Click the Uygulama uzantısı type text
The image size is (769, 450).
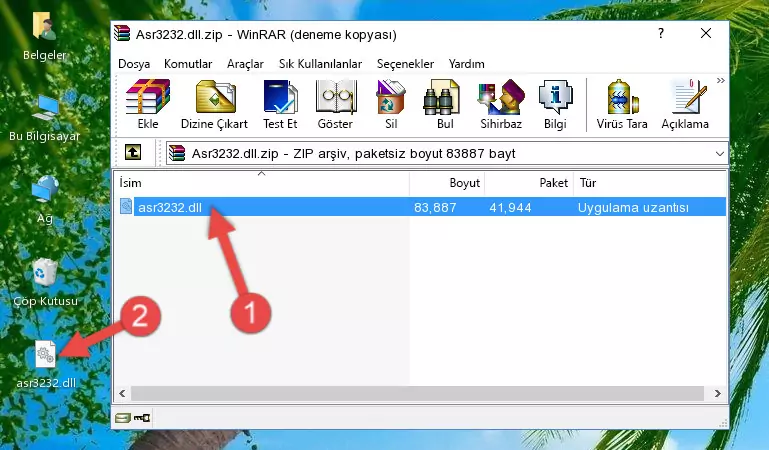coord(633,207)
